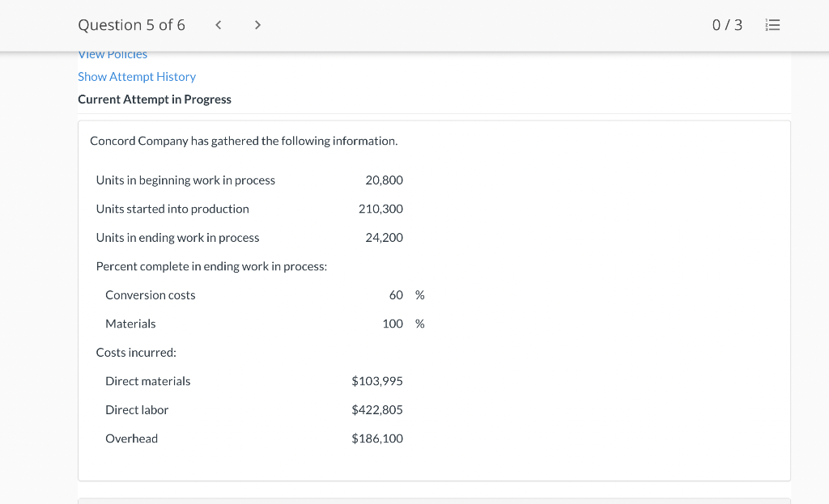Click 'Percent complete in ending work' heading
Viewport: 829px width, 504px height.
211,266
